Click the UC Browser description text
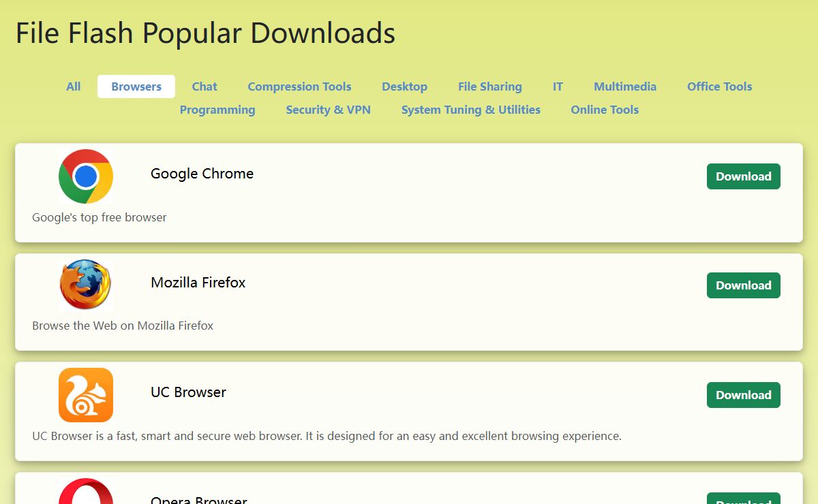Screen dimensions: 818x504 (x=327, y=436)
